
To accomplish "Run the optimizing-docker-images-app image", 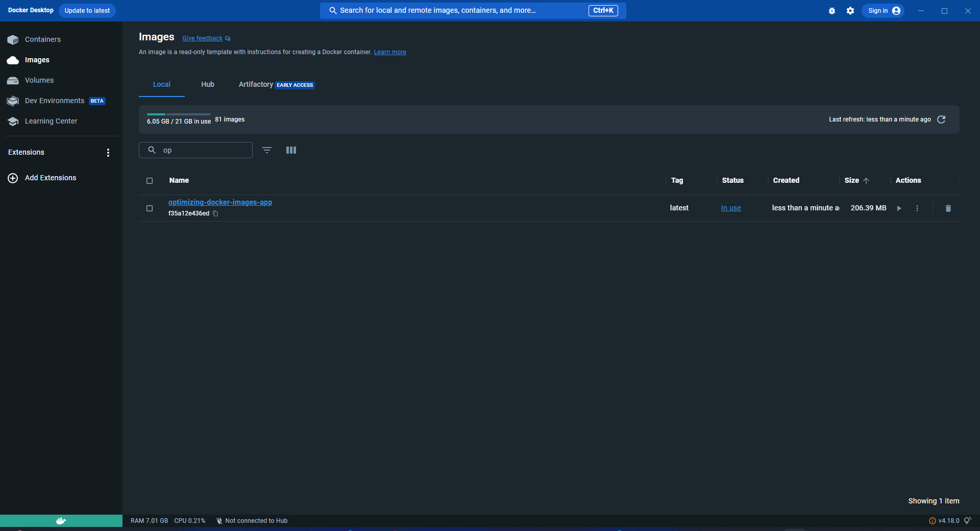I will coord(899,208).
